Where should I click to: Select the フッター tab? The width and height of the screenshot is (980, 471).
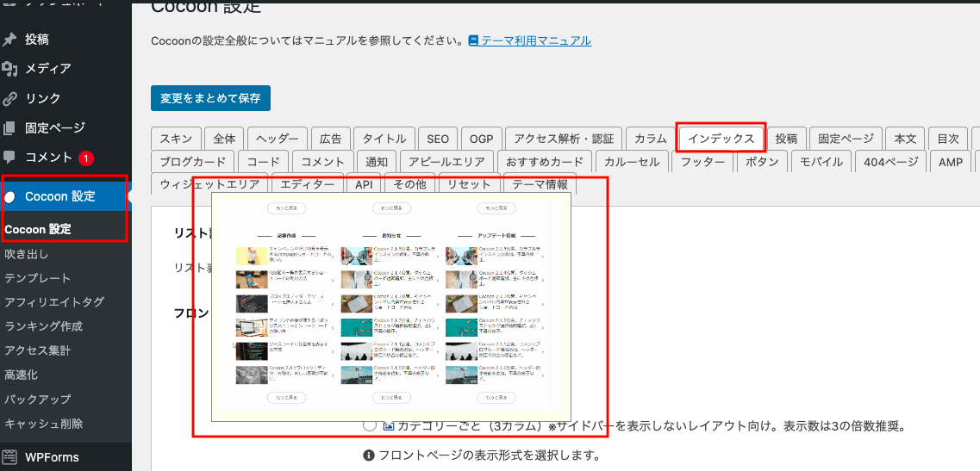pos(702,162)
